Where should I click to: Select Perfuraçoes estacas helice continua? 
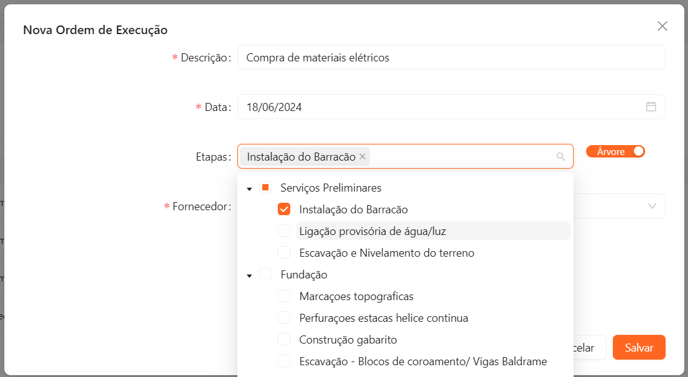(x=383, y=318)
